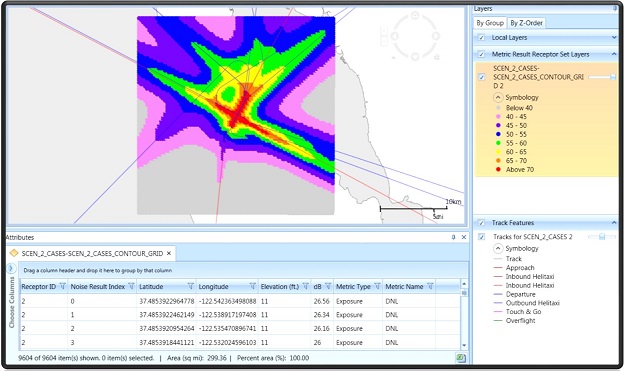This screenshot has height=371, width=625.
Task: Click the Choose Columns vertical label
Action: click(12, 302)
